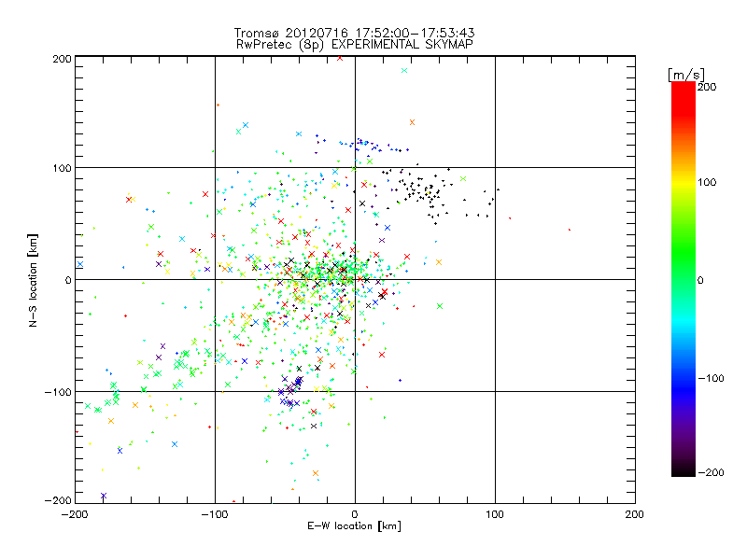Viewport: 747px width, 560px height.
Task: Click the x-axis tick label "200"
Action: [635, 514]
